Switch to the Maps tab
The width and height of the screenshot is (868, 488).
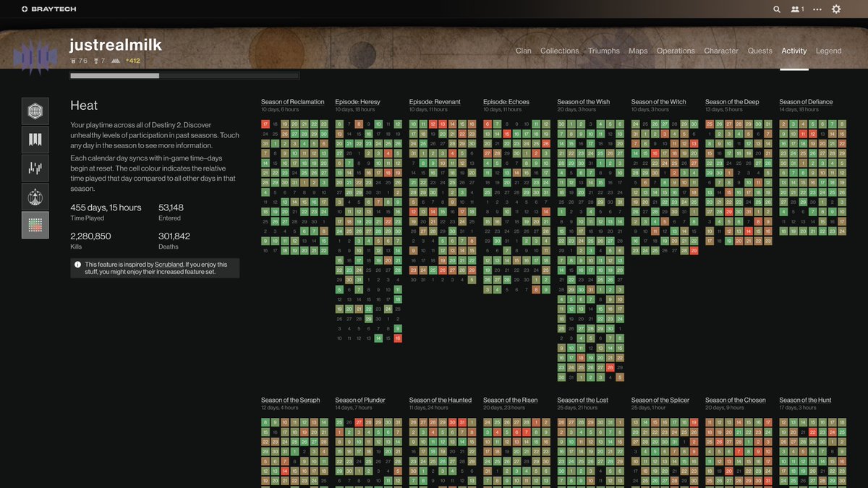[638, 51]
